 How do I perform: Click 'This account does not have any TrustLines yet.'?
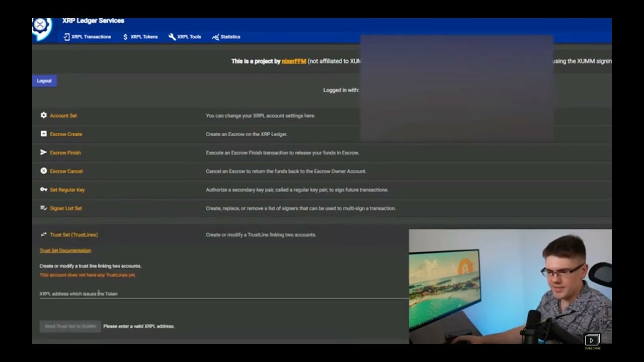coord(88,275)
